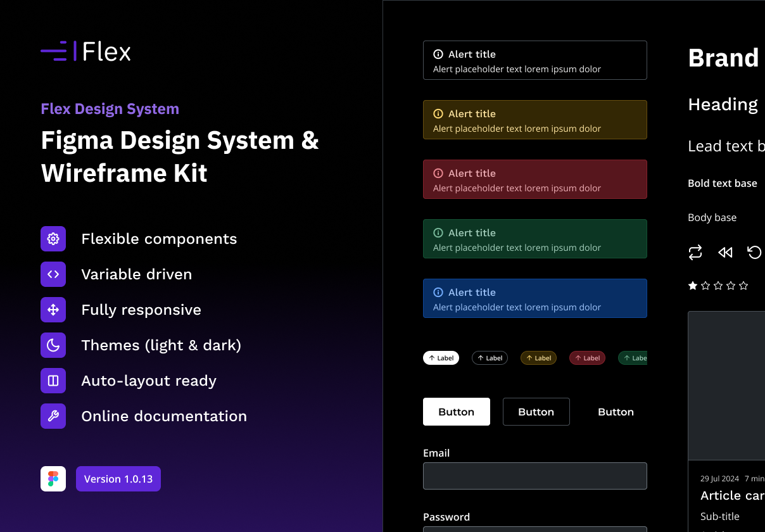Click the rotate-left undo icon
The width and height of the screenshot is (765, 532).
[x=754, y=252]
